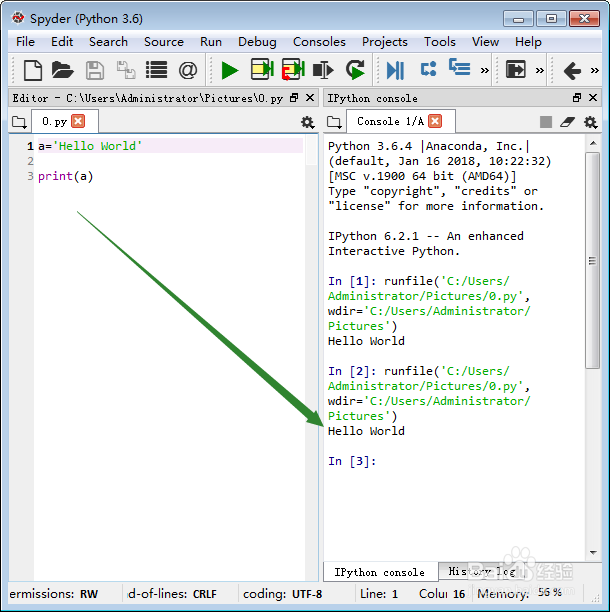The width and height of the screenshot is (610, 612).
Task: Click line number 3 in the gutter
Action: click(30, 176)
